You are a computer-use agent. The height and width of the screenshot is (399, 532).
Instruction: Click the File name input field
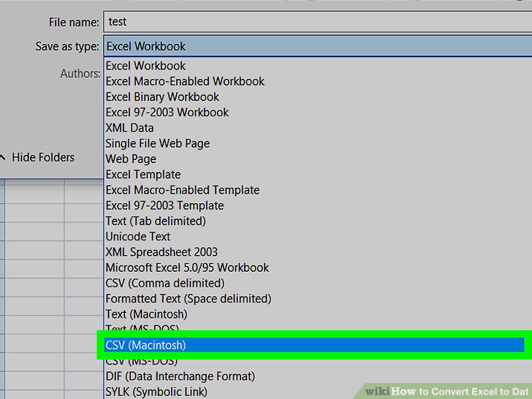pyautogui.click(x=318, y=22)
